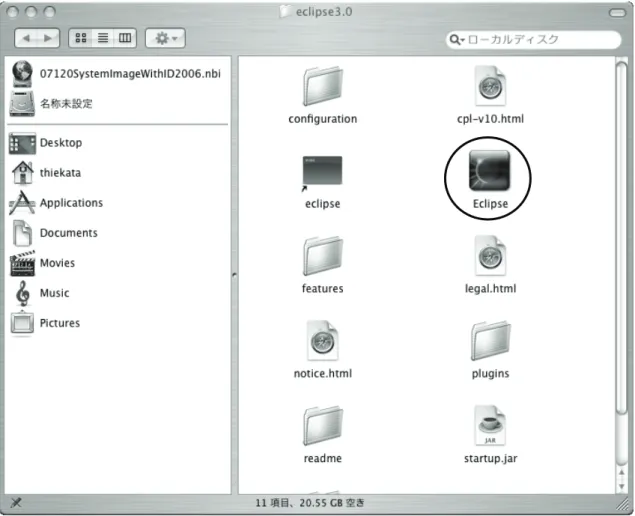Select the startup.jar file icon
The width and height of the screenshot is (635, 516).
click(490, 425)
